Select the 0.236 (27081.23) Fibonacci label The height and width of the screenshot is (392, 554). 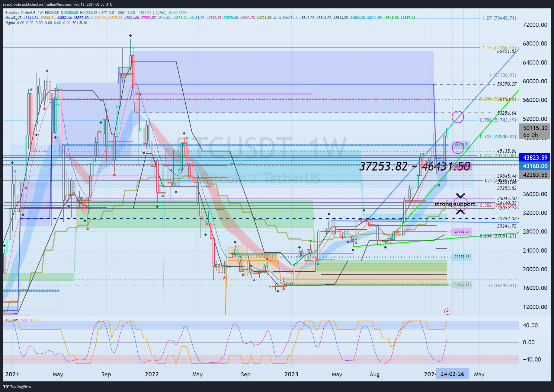[498, 236]
